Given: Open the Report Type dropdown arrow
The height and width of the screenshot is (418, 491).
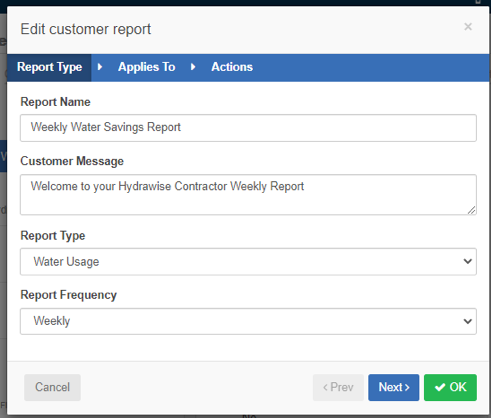Looking at the screenshot, I should coord(468,261).
